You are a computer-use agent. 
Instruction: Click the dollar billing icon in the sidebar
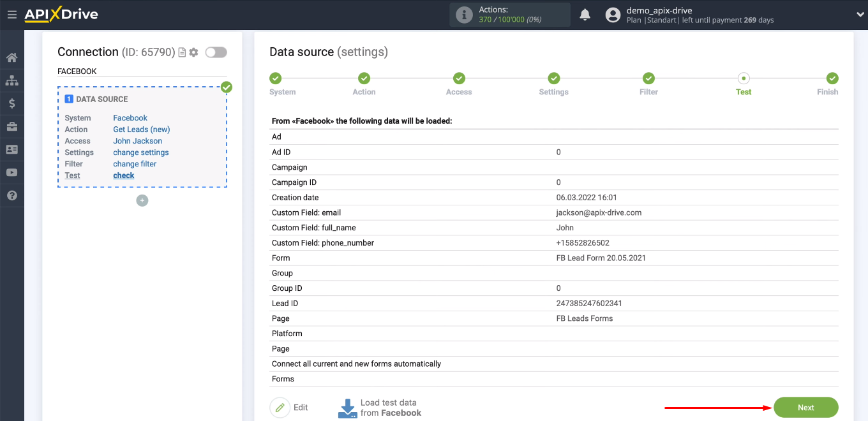[x=12, y=103]
